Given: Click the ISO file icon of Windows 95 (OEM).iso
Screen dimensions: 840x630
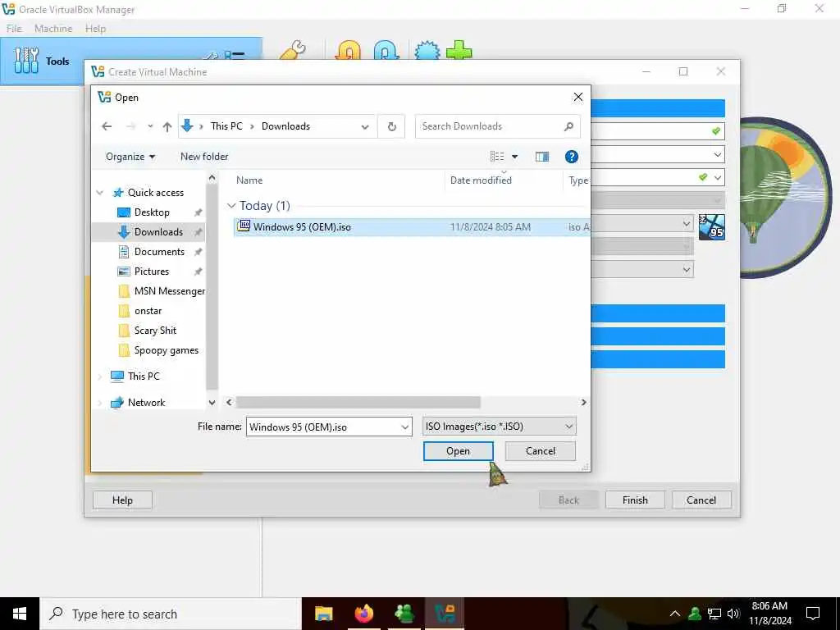Looking at the screenshot, I should [x=244, y=226].
